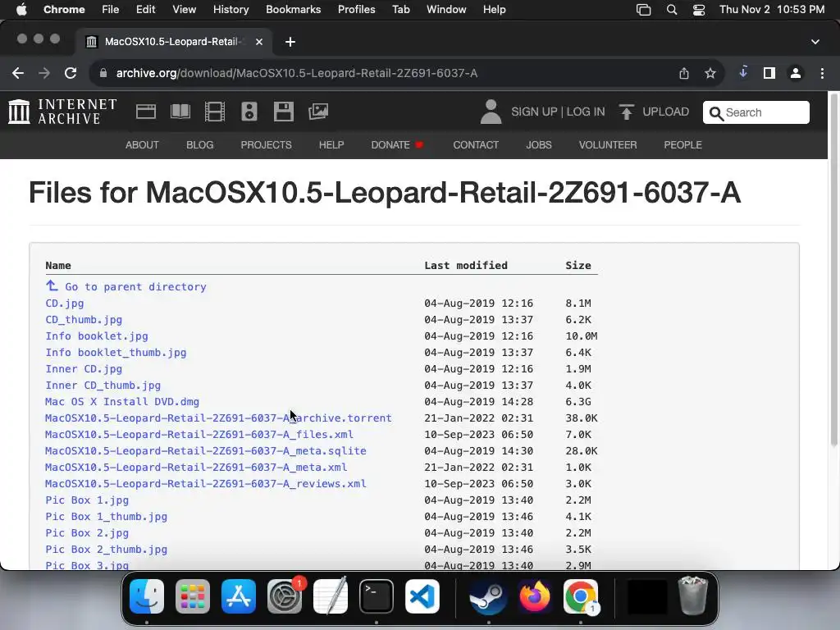Toggle Chrome side panel icon
Screen dimensions: 840x630
click(x=769, y=73)
